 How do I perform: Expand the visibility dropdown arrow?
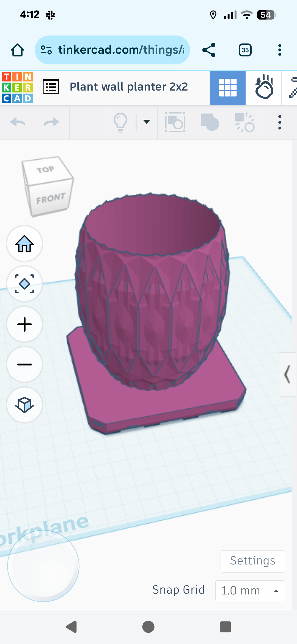point(147,122)
